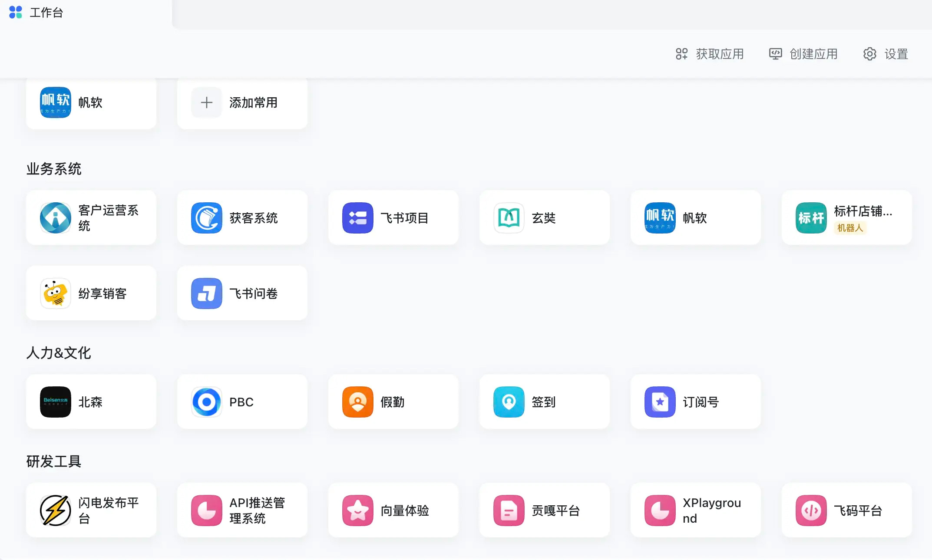
Task: Click the 飞书问卷 app name
Action: coord(254,293)
